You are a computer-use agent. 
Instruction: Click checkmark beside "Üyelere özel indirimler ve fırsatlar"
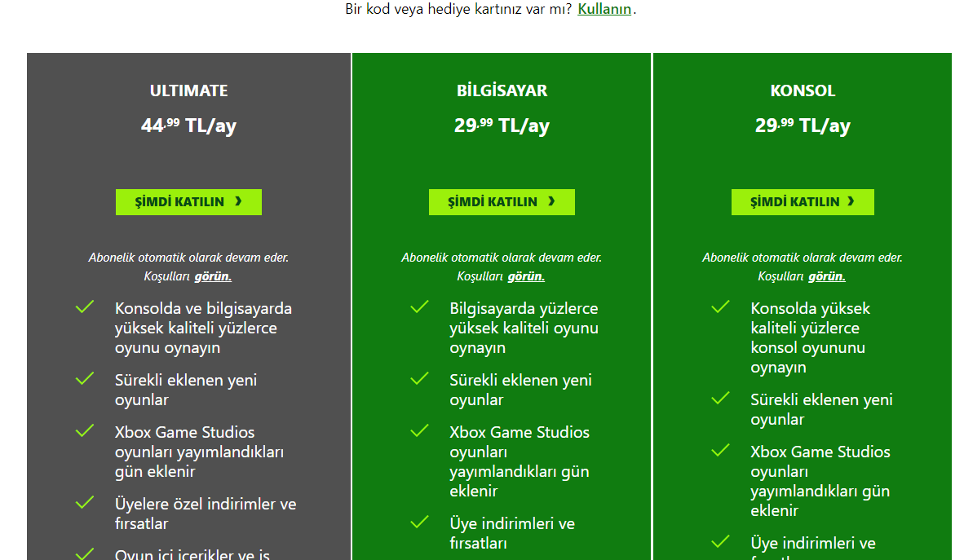(x=85, y=503)
